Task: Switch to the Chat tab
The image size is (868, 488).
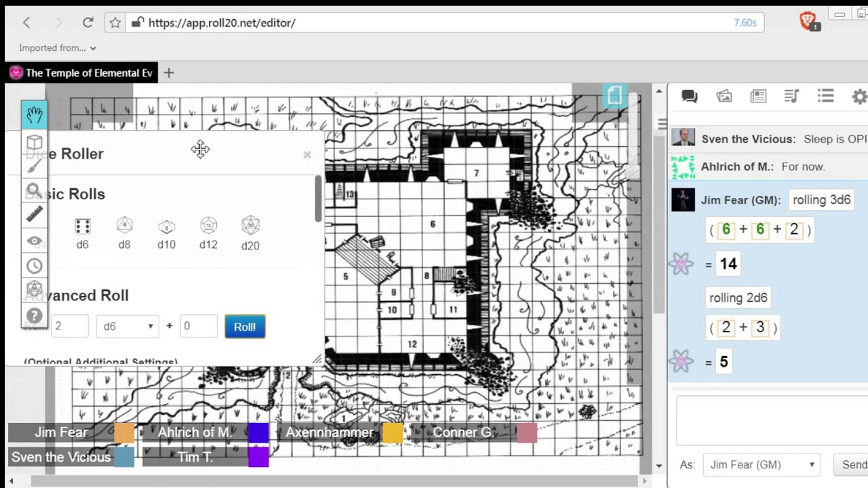Action: (690, 97)
